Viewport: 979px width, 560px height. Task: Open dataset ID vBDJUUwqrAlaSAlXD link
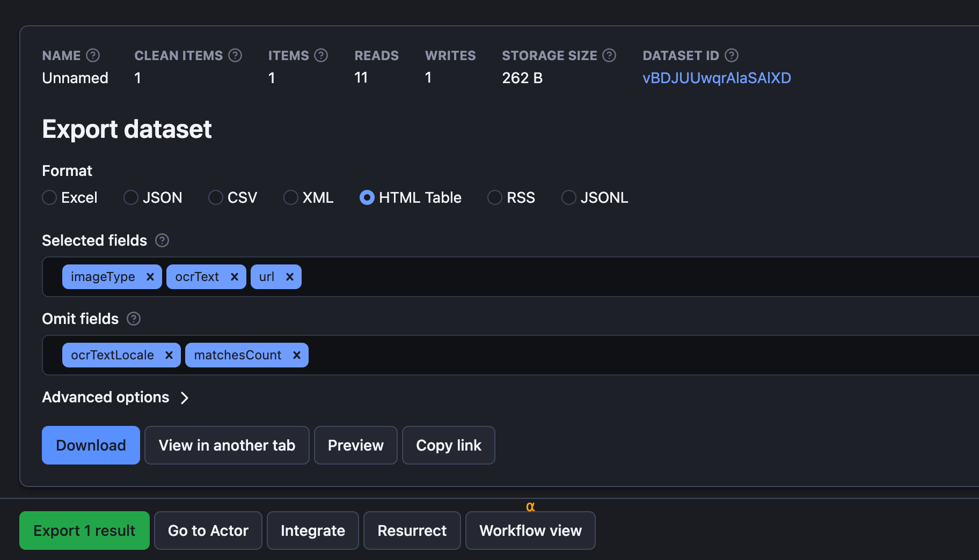[717, 78]
